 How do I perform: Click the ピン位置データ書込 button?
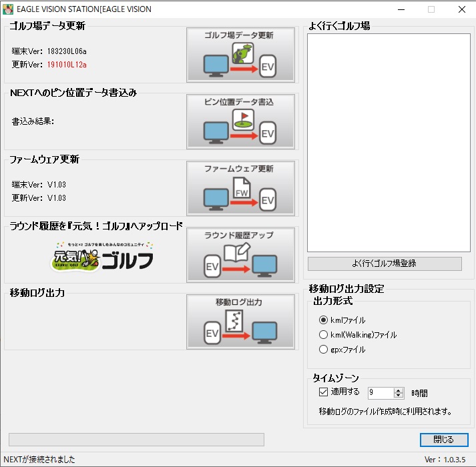[240, 121]
